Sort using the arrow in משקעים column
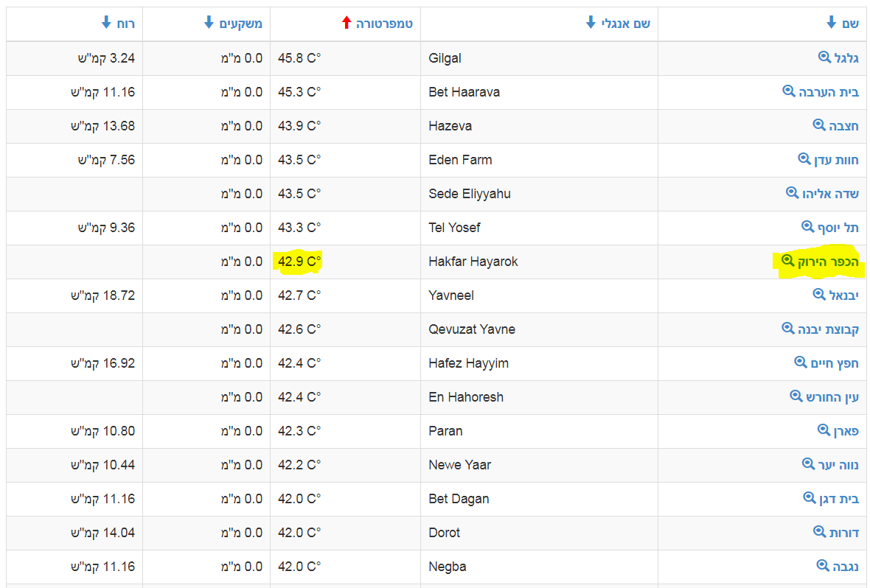Screen dimensions: 870x588 209,24
